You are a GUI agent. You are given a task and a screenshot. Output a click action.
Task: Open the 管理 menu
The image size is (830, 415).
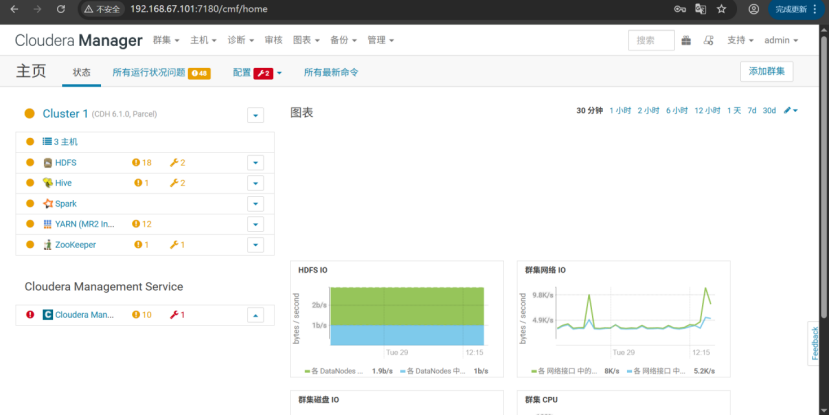[381, 40]
